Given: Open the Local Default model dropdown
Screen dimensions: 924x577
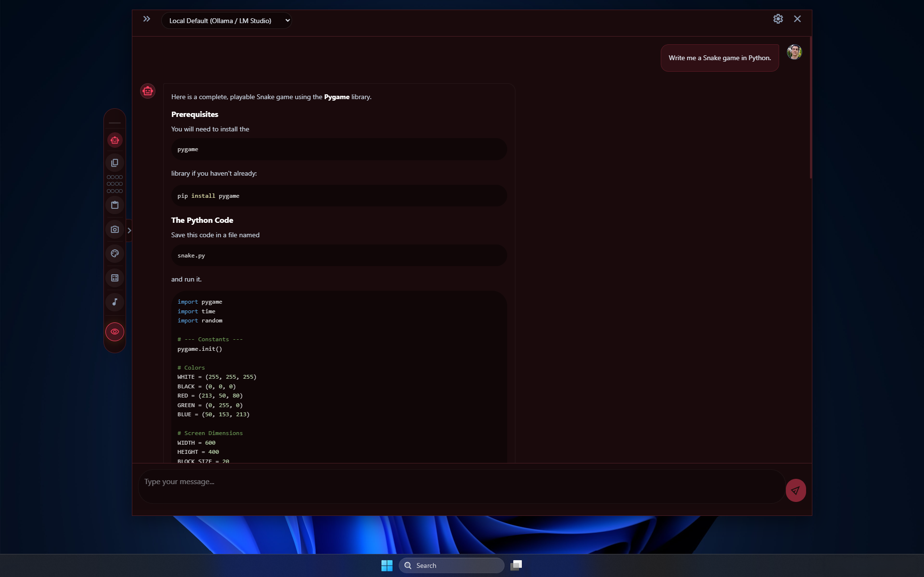Looking at the screenshot, I should (227, 21).
